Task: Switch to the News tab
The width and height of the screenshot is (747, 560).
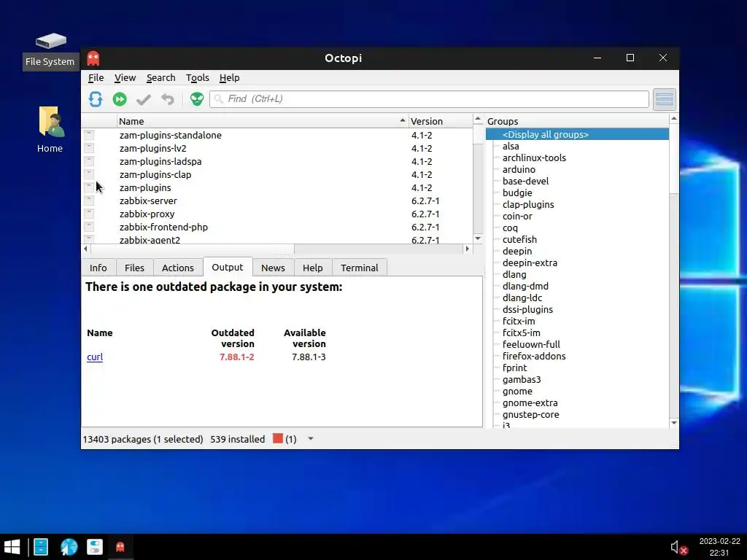Action: click(273, 268)
